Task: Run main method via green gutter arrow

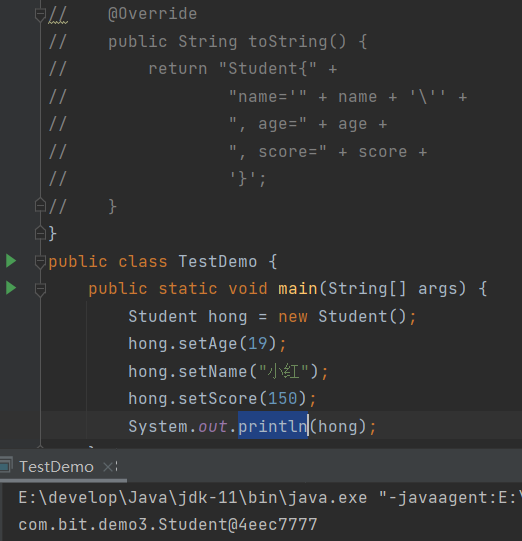Action: [11, 288]
